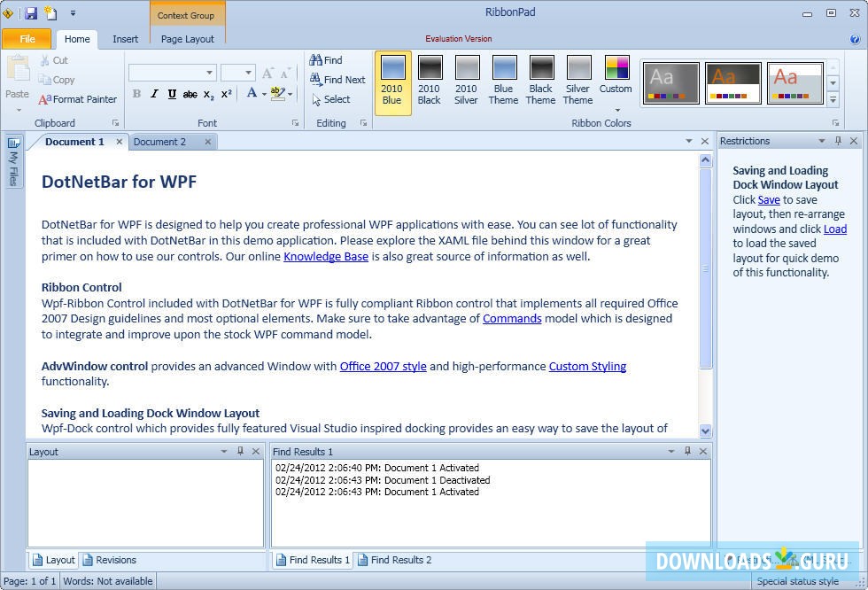Open Font group dialog launcher
Screen dimensions: 868x590
[x=295, y=123]
